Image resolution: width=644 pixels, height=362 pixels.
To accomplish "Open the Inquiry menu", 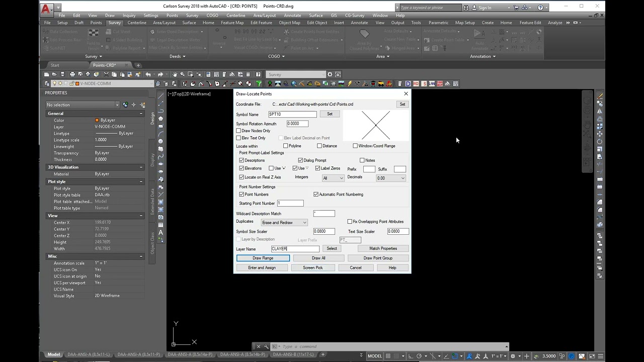I will [129, 16].
